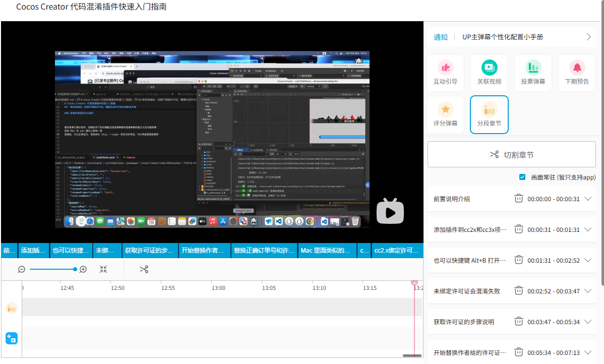The image size is (604, 364).
Task: Expand the 添加插件到cc2x和cc3x项 chapter row
Action: point(588,229)
